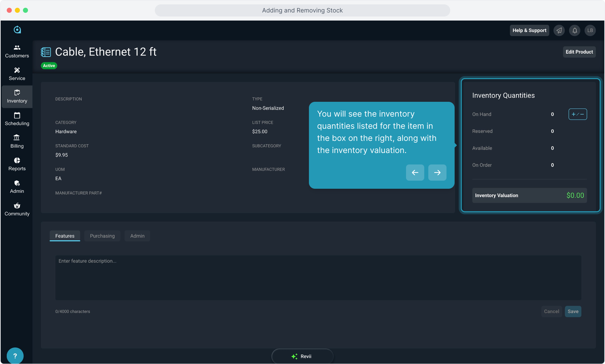Go back using the tutorial previous arrow
The height and width of the screenshot is (364, 605).
(415, 173)
